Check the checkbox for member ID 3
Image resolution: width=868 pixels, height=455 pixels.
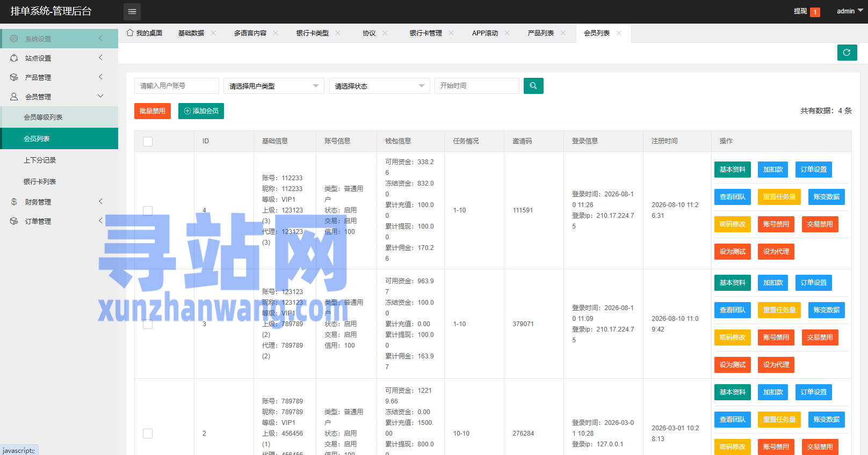coord(148,324)
